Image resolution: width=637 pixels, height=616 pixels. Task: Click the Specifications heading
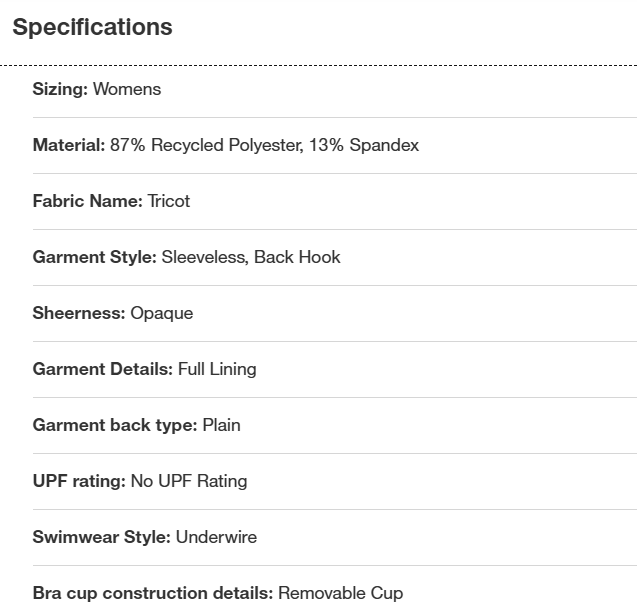(92, 27)
